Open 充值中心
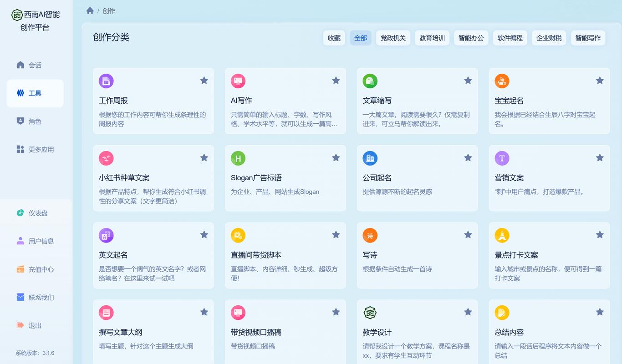The height and width of the screenshot is (364, 622). [x=35, y=269]
